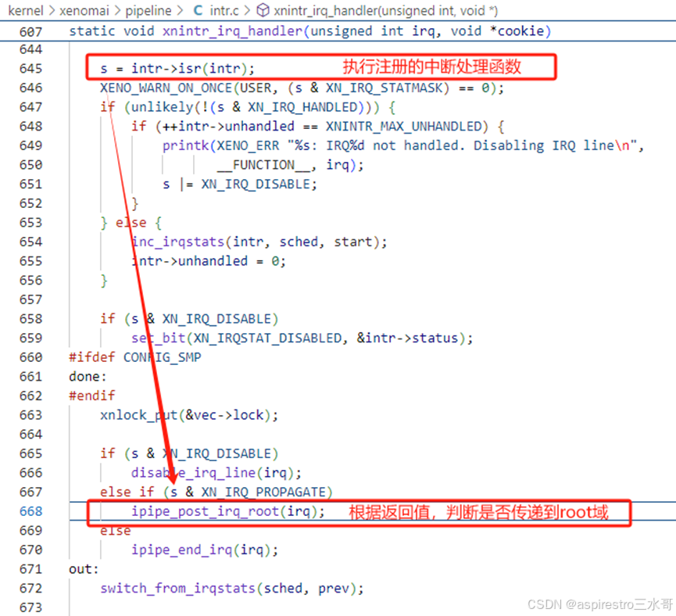The height and width of the screenshot is (616, 676).
Task: Click XN_IRQ_HANDLED on line 647
Action: (x=302, y=107)
